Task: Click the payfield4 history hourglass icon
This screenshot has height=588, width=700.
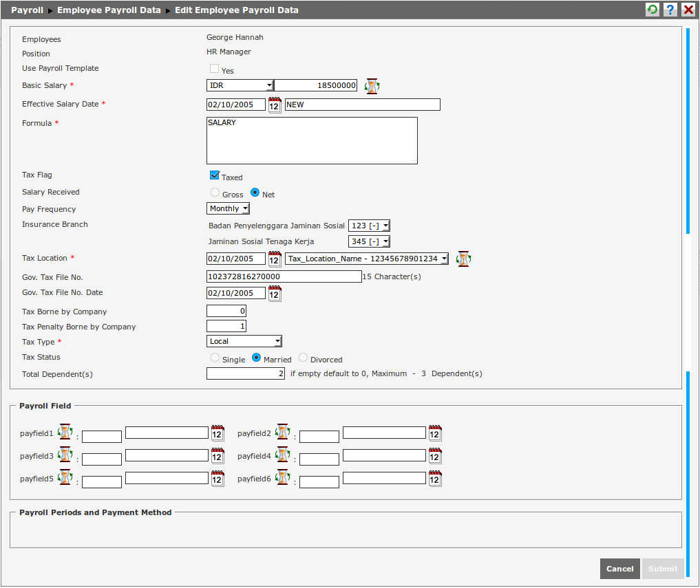Action: [x=283, y=455]
